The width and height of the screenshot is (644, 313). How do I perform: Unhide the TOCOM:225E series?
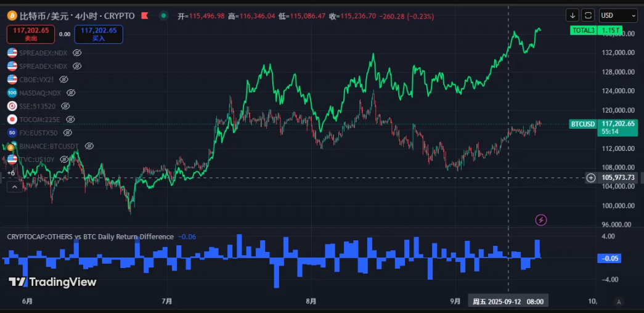tap(70, 119)
